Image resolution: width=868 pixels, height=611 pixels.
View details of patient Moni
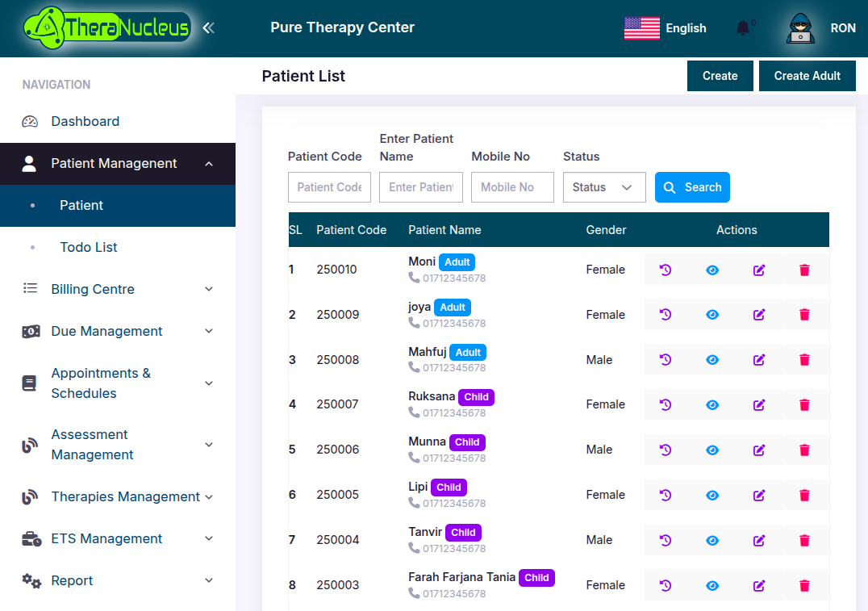[712, 270]
